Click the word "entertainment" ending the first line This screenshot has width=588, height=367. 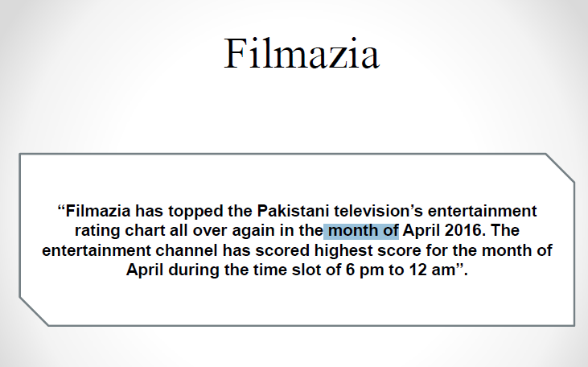[483, 211]
